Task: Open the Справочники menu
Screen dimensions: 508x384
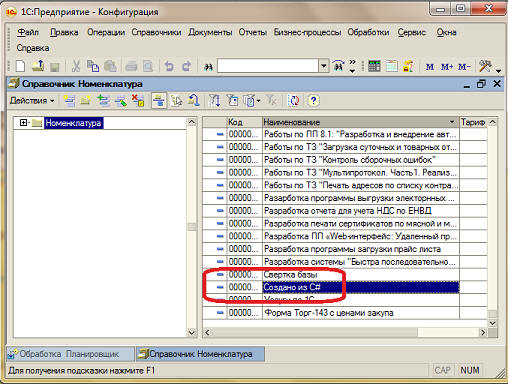Action: pyautogui.click(x=156, y=32)
